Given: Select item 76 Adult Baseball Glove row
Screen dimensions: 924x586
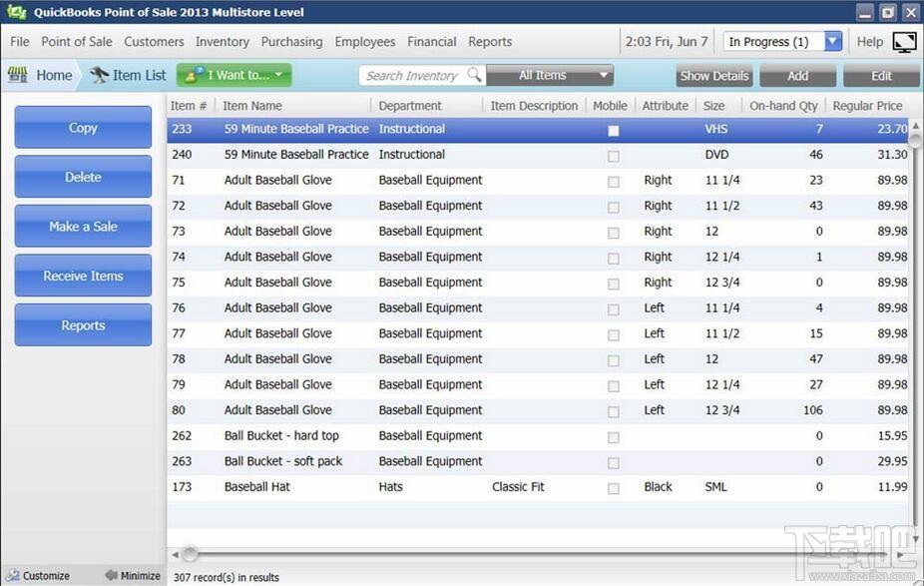Looking at the screenshot, I should [x=538, y=307].
